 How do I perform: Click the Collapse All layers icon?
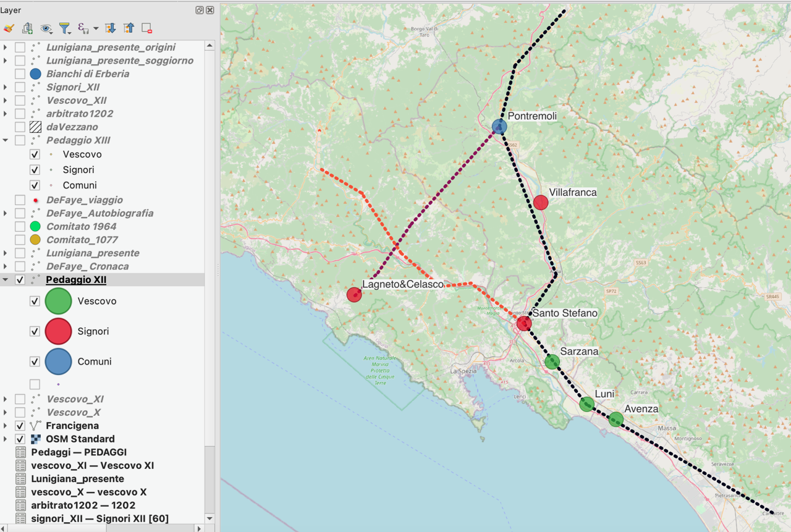coord(129,28)
